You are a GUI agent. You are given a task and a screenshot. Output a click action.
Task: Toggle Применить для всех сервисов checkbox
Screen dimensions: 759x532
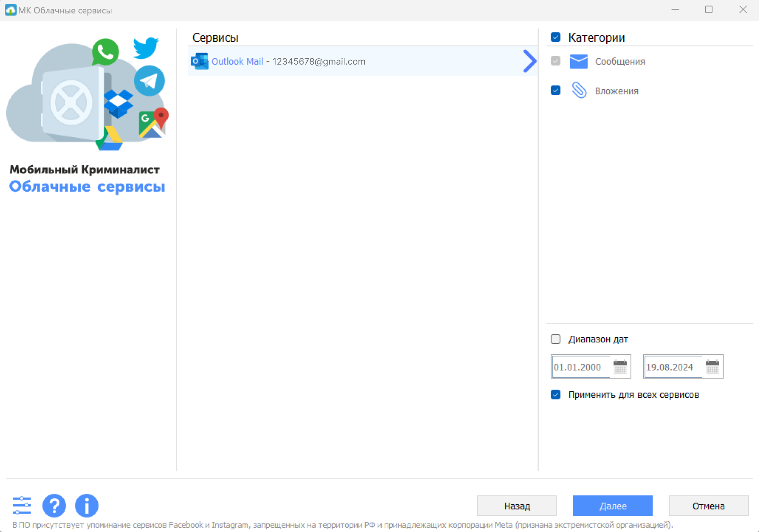pyautogui.click(x=555, y=395)
